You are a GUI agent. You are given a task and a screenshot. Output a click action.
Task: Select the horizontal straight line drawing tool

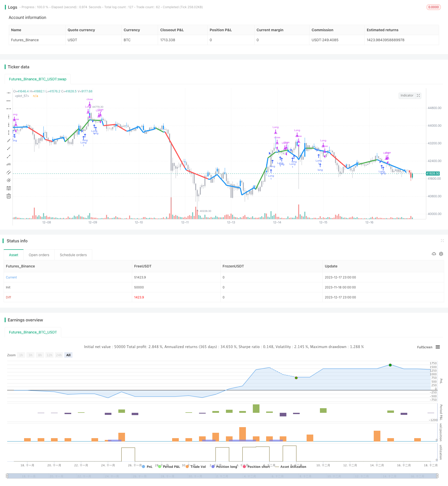point(9,93)
